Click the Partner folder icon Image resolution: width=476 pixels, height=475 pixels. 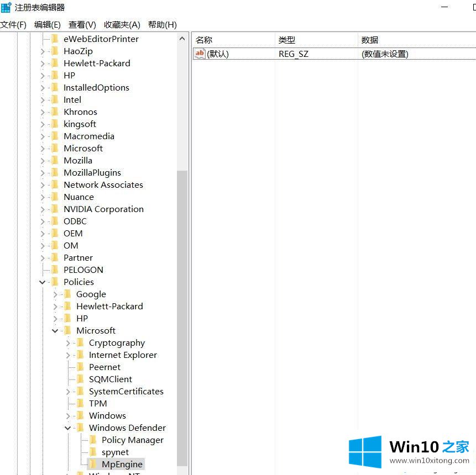click(x=55, y=257)
